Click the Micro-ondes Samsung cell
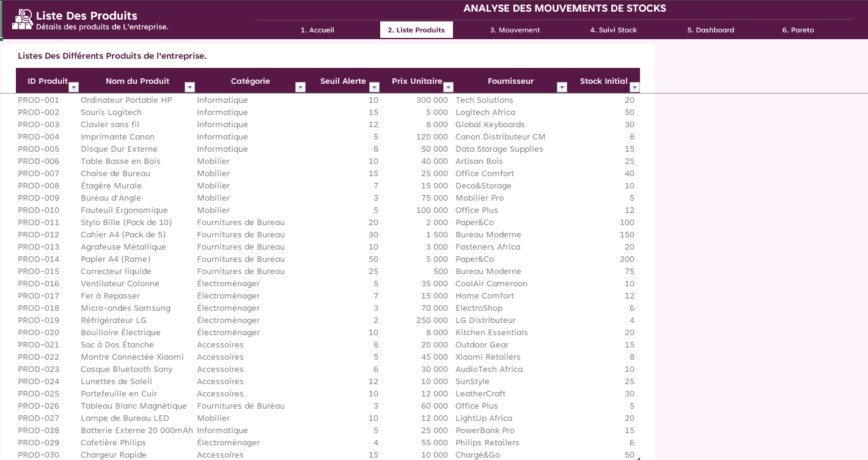Screen dimensions: 868x460 pos(136,308)
